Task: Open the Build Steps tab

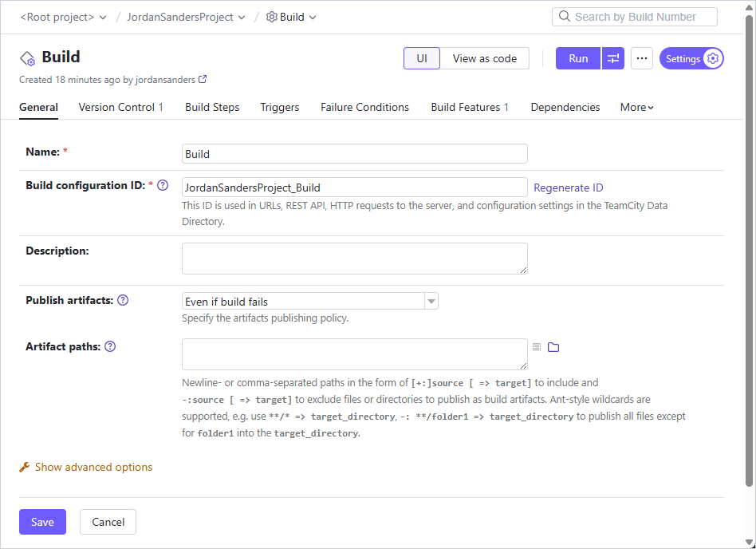Action: click(x=212, y=107)
